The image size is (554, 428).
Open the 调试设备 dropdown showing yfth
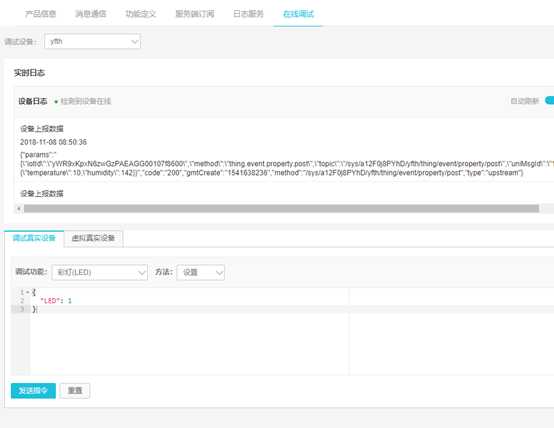pos(93,41)
